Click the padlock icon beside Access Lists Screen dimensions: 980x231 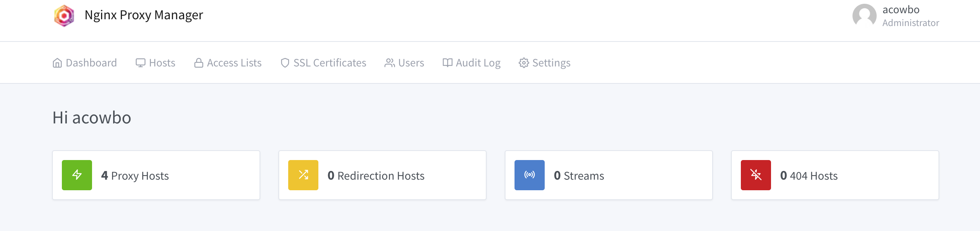tap(198, 63)
